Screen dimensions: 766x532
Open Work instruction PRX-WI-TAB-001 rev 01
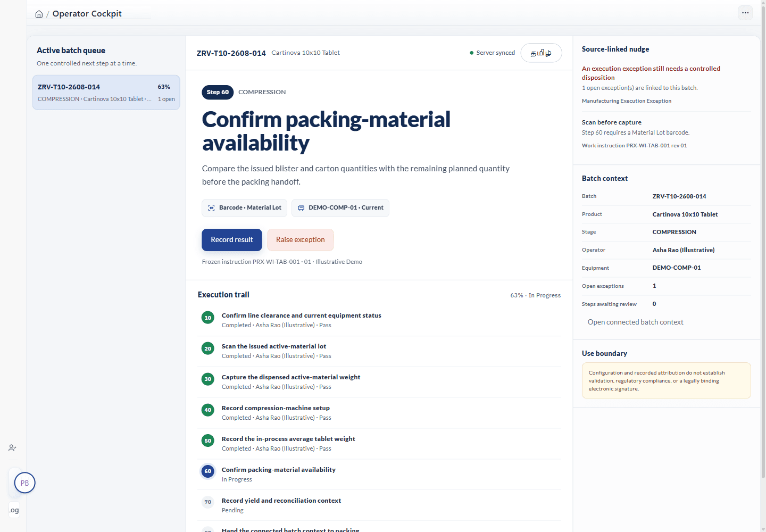point(634,146)
